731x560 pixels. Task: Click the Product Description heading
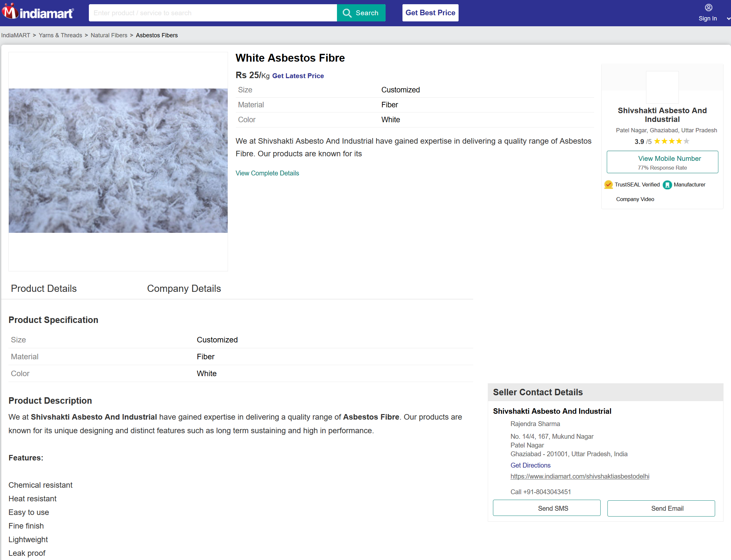pyautogui.click(x=50, y=401)
